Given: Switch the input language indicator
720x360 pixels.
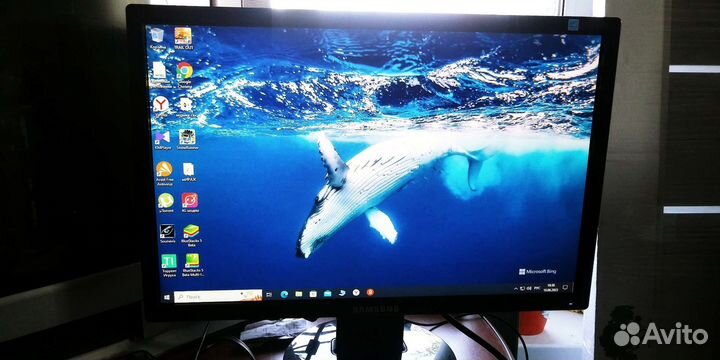Looking at the screenshot, I should [537, 288].
